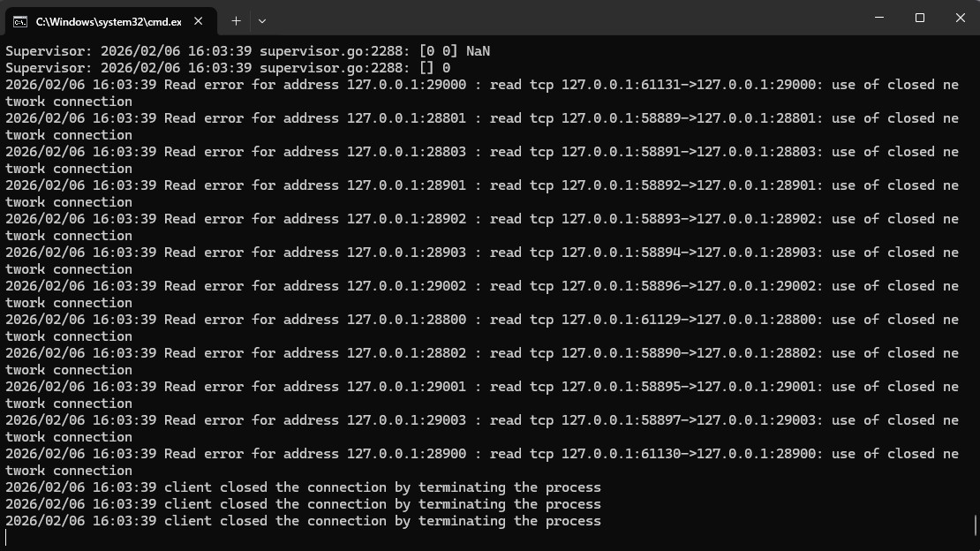980x551 pixels.
Task: Close the cmd.exe tab
Action: click(x=199, y=21)
